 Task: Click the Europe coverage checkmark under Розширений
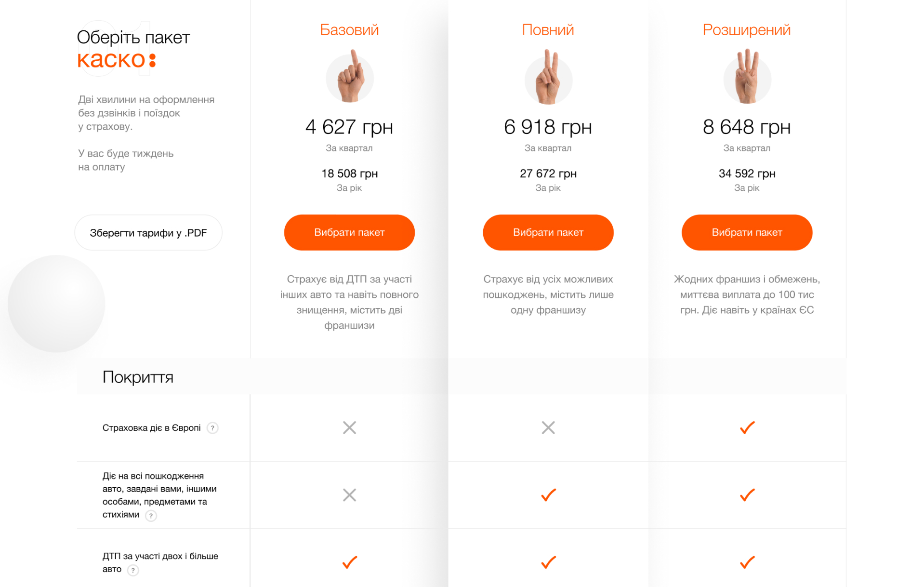click(x=747, y=427)
